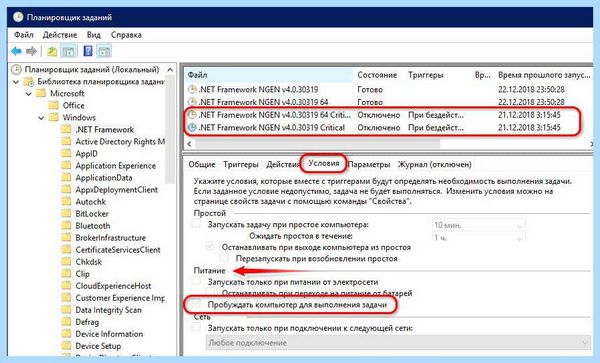Click the Bluetooth folder icon
600x363 pixels.
67,226
